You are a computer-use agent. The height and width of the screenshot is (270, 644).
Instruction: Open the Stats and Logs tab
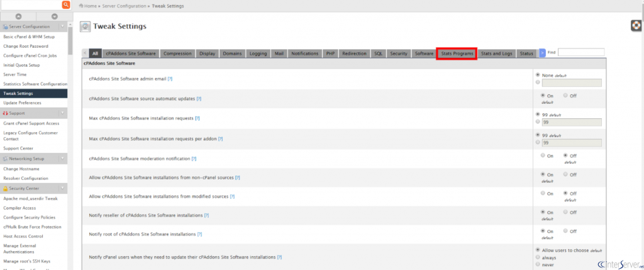(496, 54)
